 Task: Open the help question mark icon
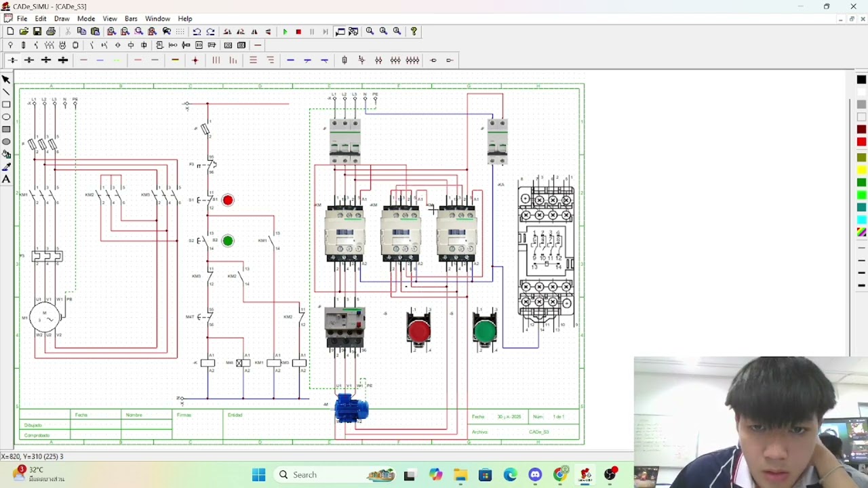(414, 32)
